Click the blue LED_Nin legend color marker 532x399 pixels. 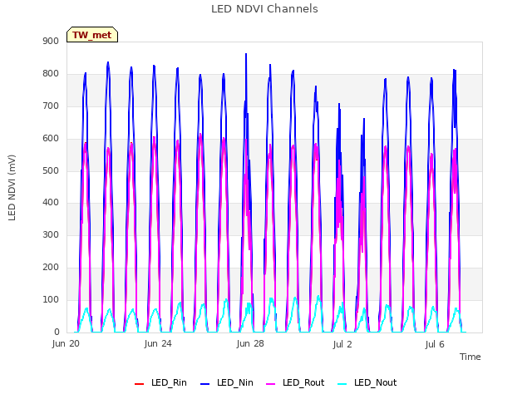pyautogui.click(x=205, y=384)
